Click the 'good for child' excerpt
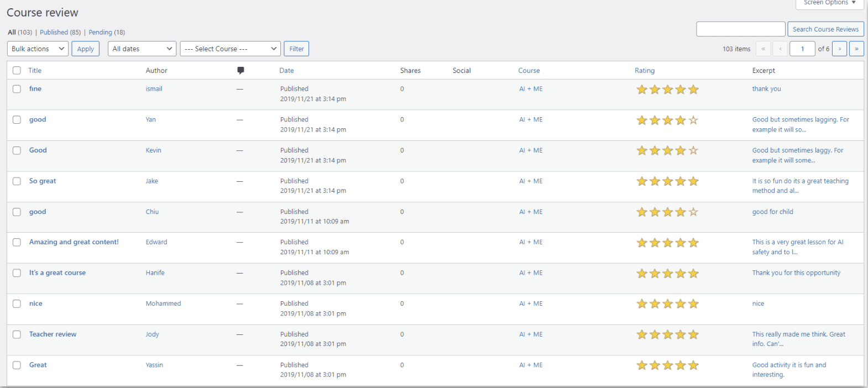 tap(772, 212)
